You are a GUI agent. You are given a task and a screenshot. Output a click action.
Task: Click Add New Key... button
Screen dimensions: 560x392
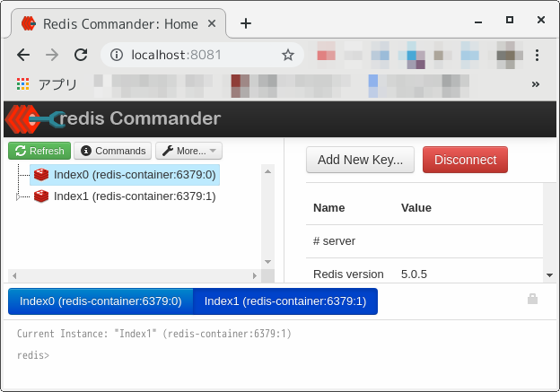[x=360, y=160]
